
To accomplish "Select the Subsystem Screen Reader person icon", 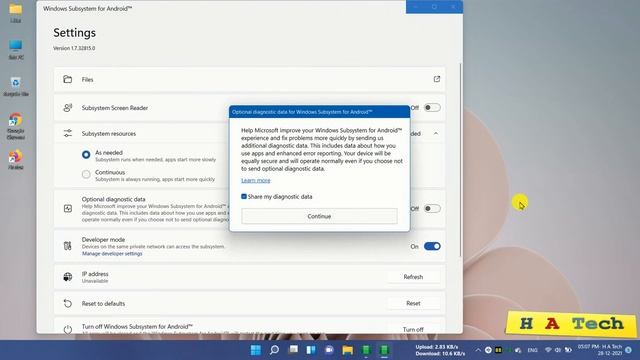I will coord(68,108).
